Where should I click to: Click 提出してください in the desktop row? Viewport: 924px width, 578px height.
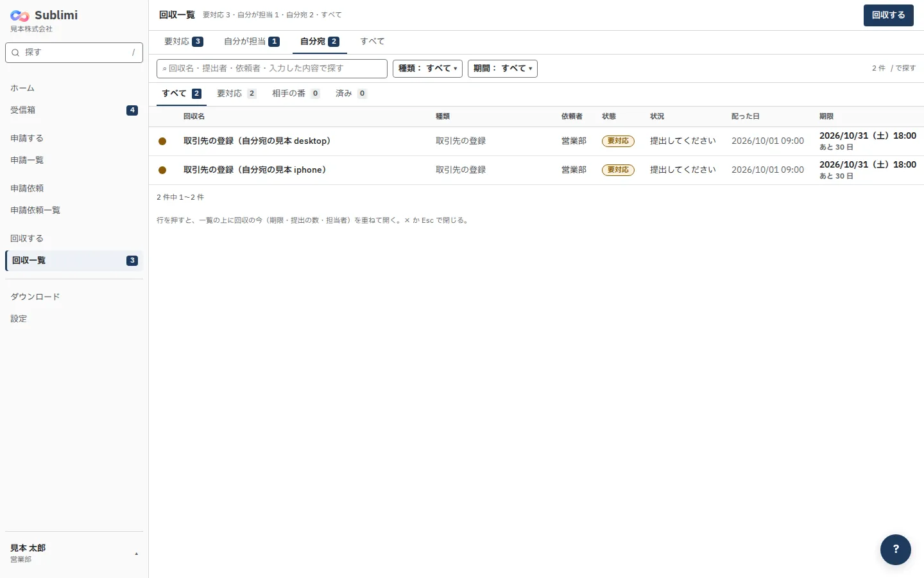pos(683,141)
